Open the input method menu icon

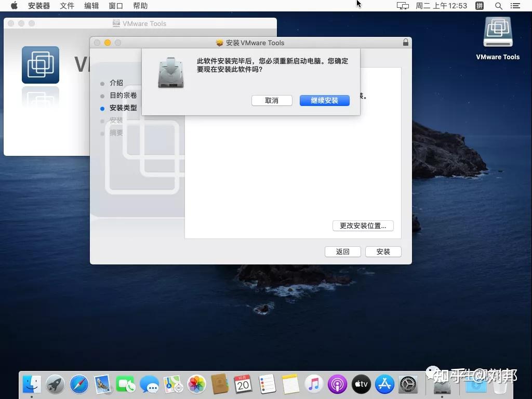tap(480, 6)
